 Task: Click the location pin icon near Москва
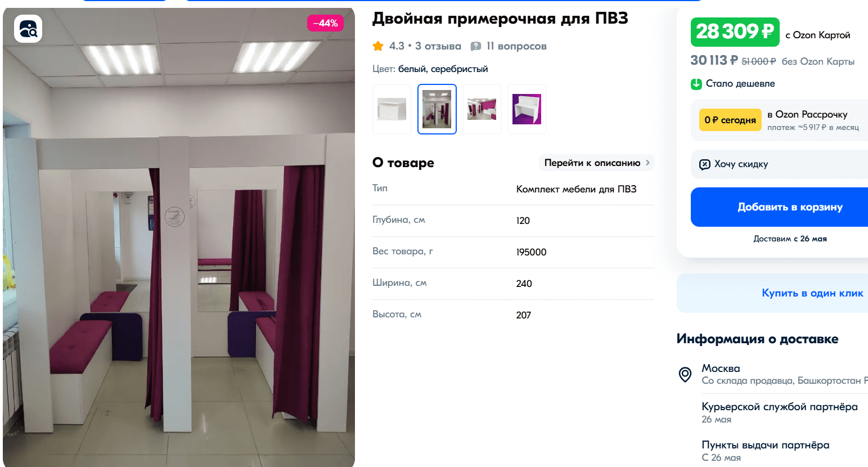(685, 374)
